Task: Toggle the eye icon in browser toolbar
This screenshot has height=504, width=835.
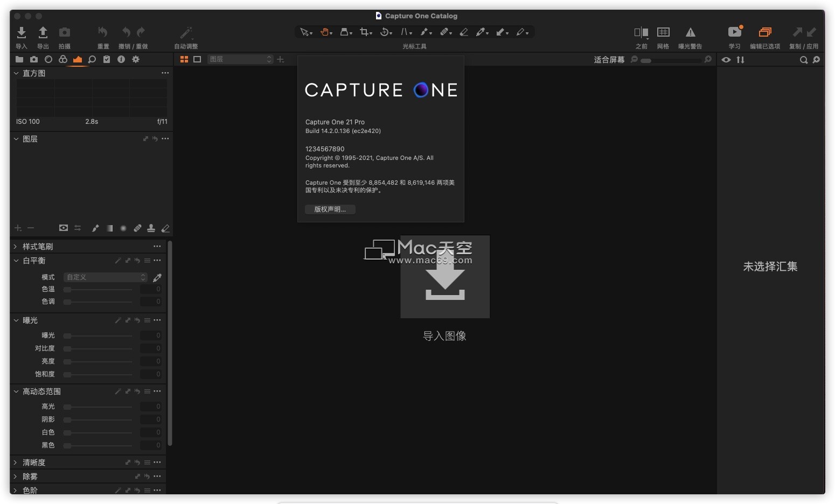Action: pyautogui.click(x=726, y=60)
